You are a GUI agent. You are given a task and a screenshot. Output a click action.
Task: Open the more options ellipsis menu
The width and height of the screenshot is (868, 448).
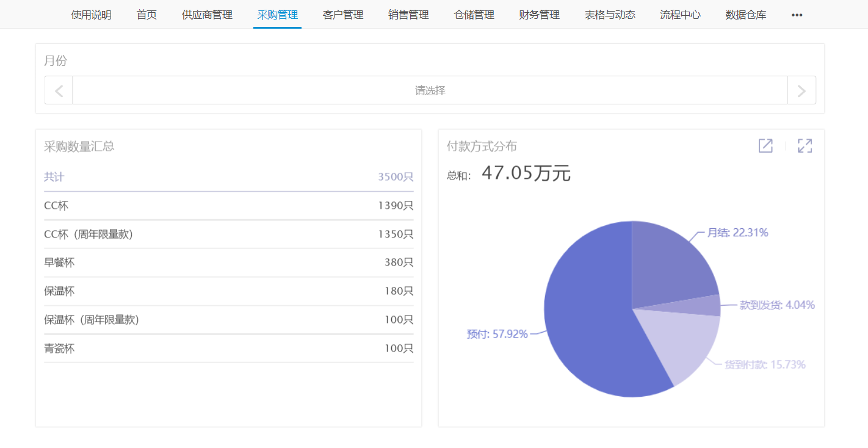click(797, 15)
